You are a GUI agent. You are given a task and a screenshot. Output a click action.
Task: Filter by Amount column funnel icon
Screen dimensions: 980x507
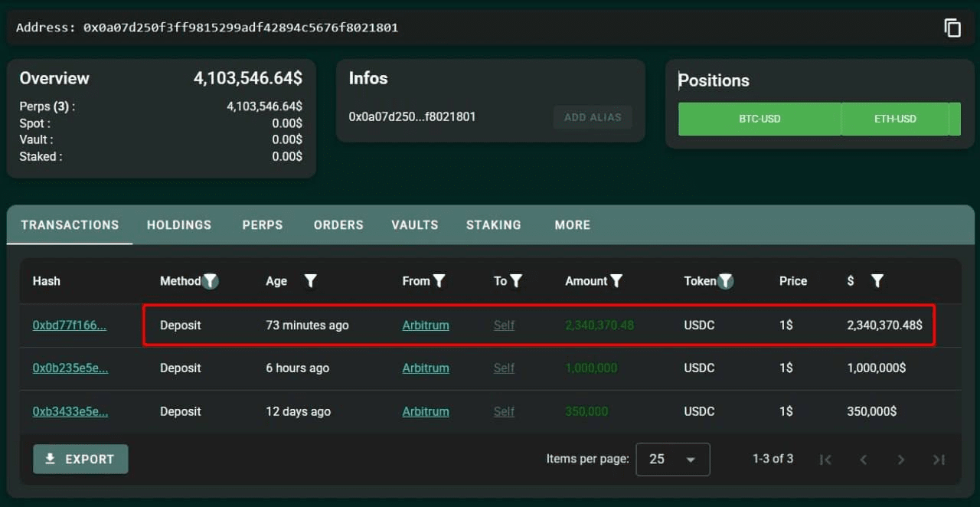click(x=616, y=281)
